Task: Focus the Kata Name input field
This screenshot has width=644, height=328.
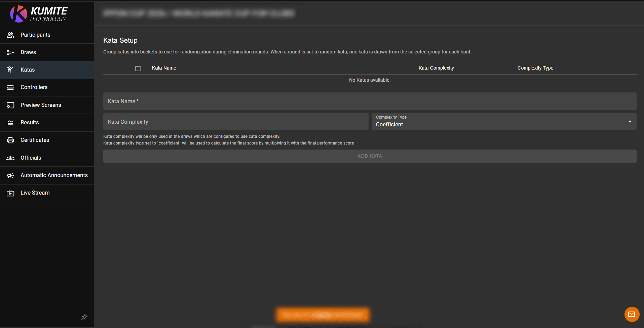Action: pos(370,101)
